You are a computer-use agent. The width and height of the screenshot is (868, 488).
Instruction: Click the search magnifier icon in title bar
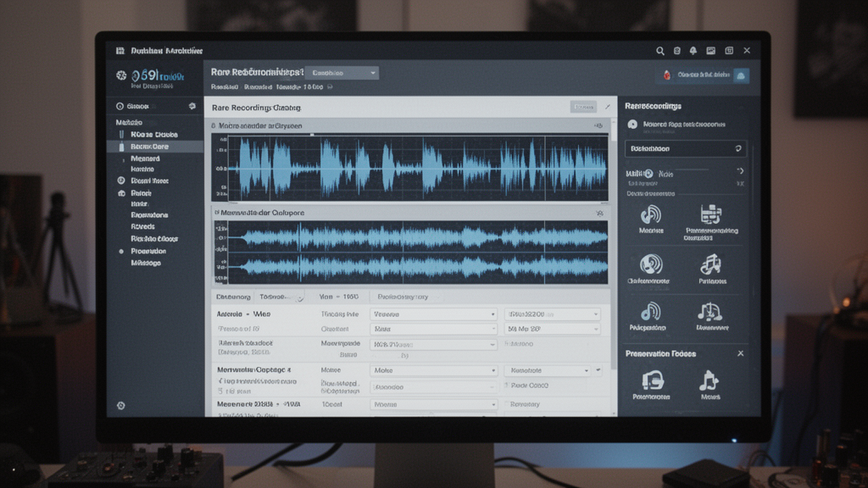pyautogui.click(x=660, y=51)
